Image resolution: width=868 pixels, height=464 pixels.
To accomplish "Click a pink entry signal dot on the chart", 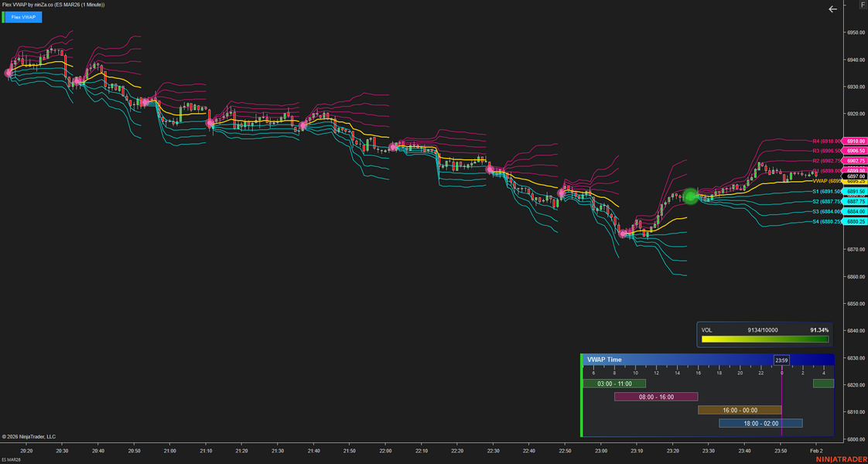I will pos(210,121).
